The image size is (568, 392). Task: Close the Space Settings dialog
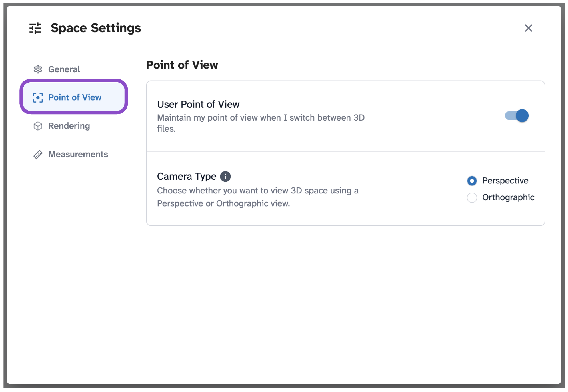point(528,28)
